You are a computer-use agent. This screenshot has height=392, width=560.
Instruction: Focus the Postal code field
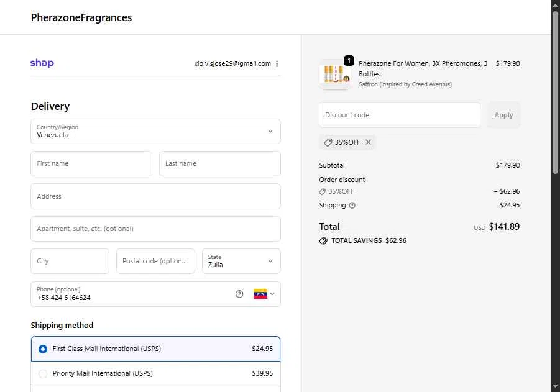pyautogui.click(x=156, y=262)
